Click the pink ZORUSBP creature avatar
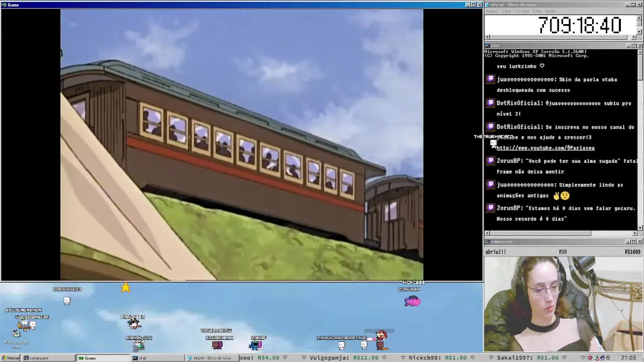The width and height of the screenshot is (644, 362). pyautogui.click(x=412, y=301)
